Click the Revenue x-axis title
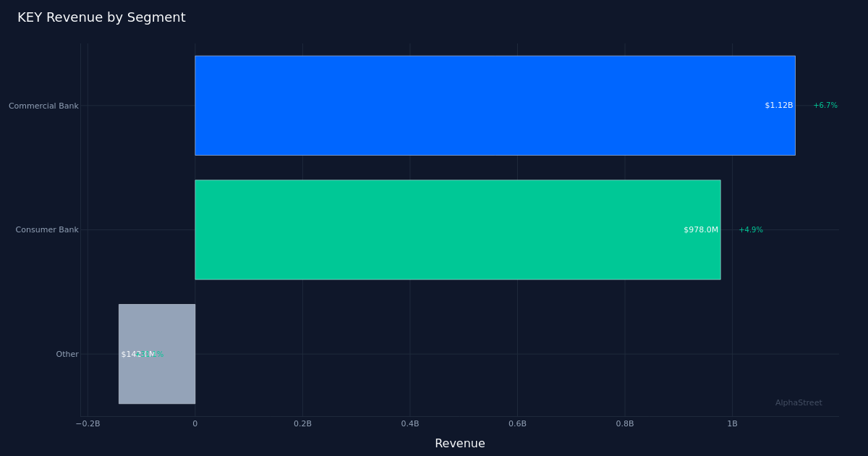 click(x=459, y=443)
